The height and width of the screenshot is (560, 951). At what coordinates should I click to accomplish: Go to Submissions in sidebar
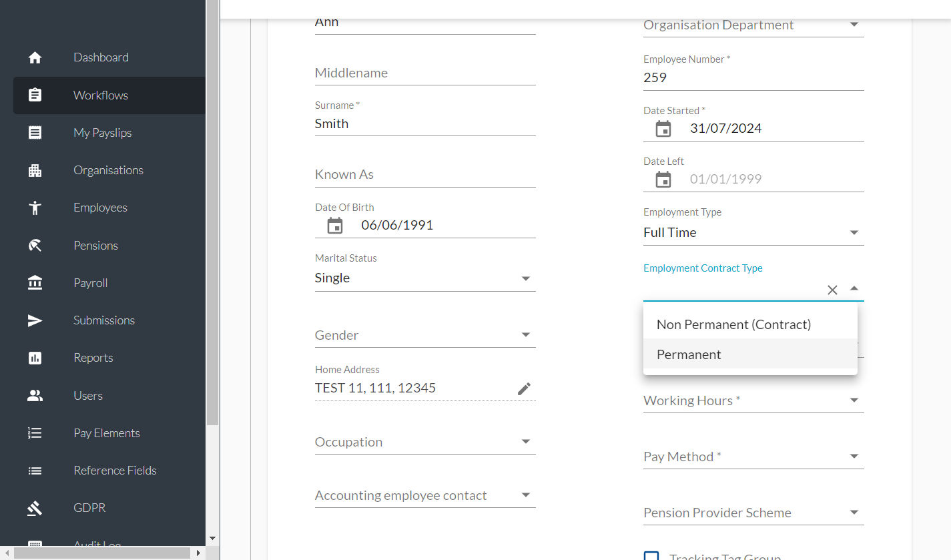coord(109,320)
